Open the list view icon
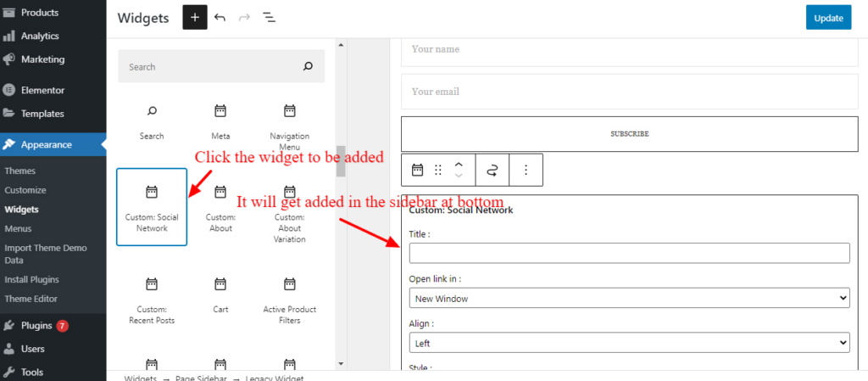The image size is (868, 381). [x=268, y=18]
